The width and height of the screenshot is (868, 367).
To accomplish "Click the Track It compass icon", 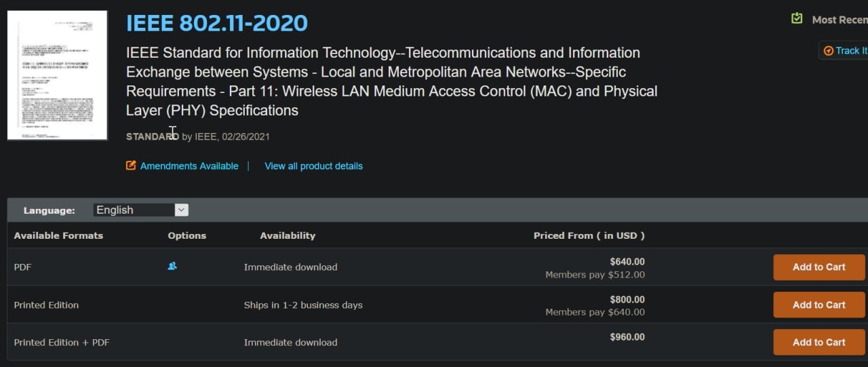I will (x=828, y=51).
